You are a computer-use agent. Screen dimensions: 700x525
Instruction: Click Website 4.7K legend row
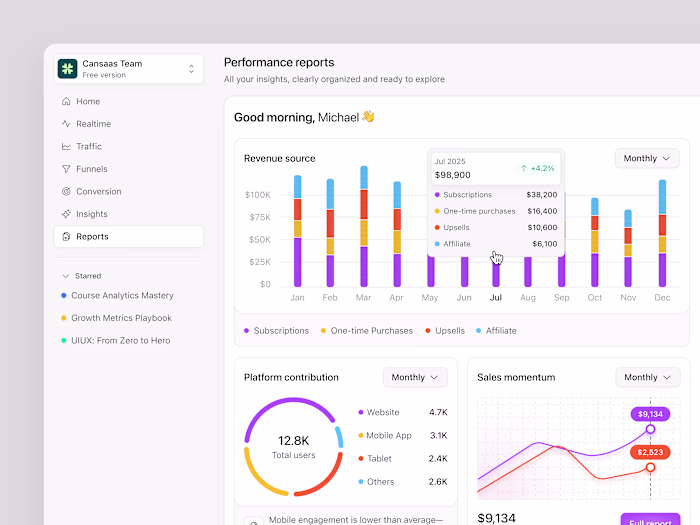[403, 412]
